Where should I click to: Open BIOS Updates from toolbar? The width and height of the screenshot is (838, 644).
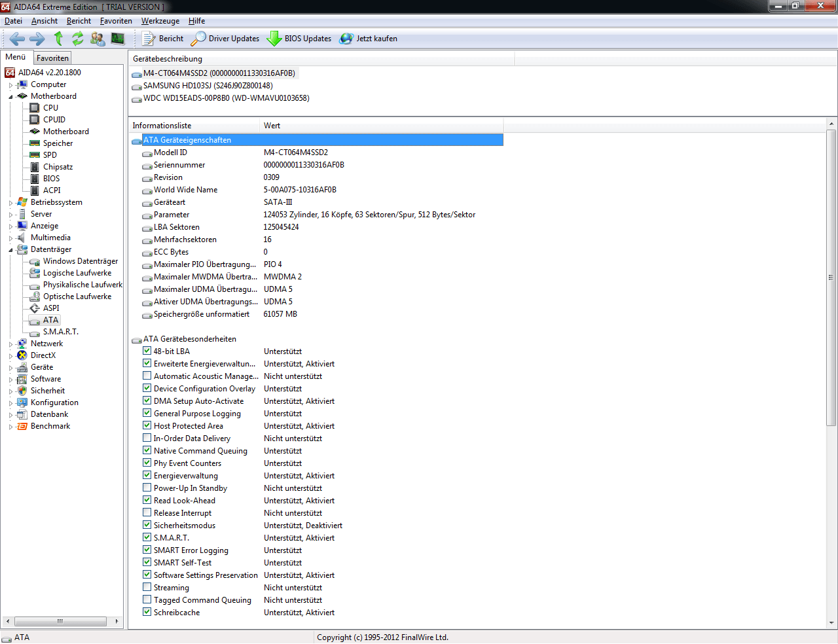pyautogui.click(x=299, y=39)
